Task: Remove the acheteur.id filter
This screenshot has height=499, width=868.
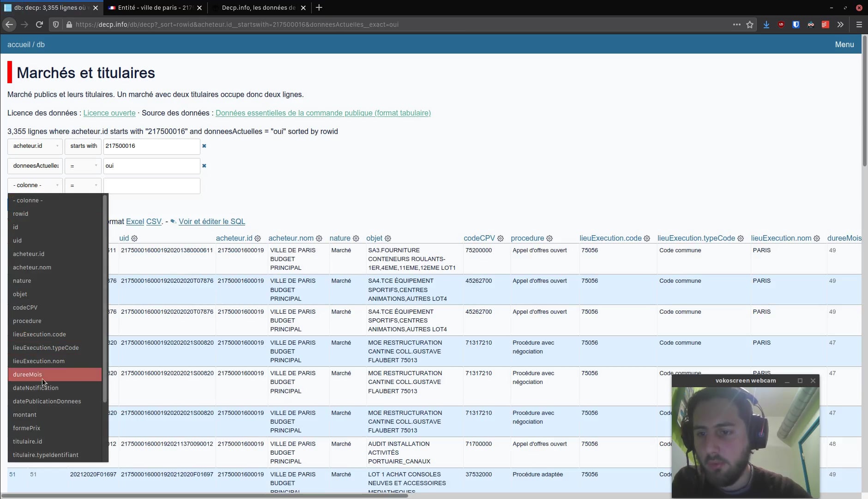Action: coord(204,146)
